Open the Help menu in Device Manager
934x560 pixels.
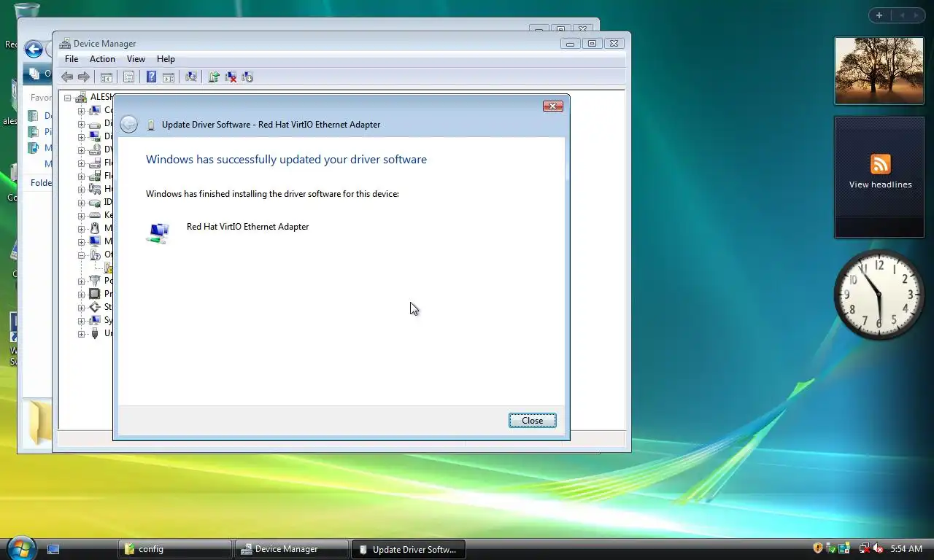[166, 59]
